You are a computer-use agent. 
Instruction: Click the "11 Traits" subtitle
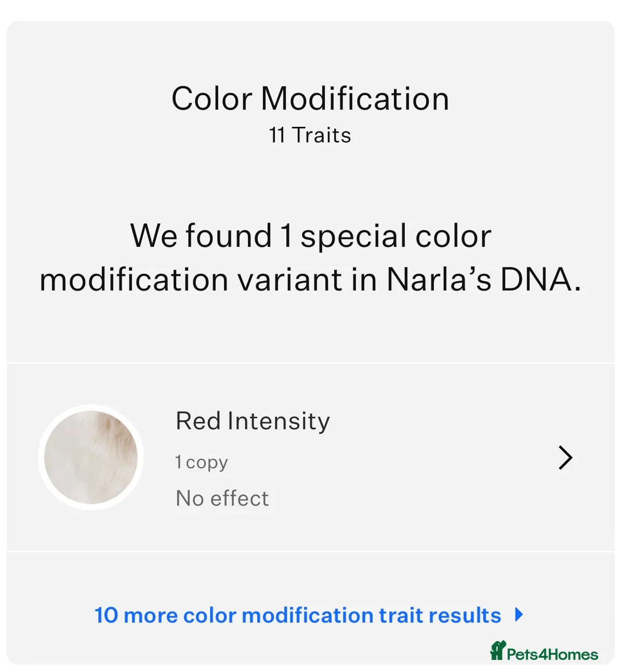310,135
